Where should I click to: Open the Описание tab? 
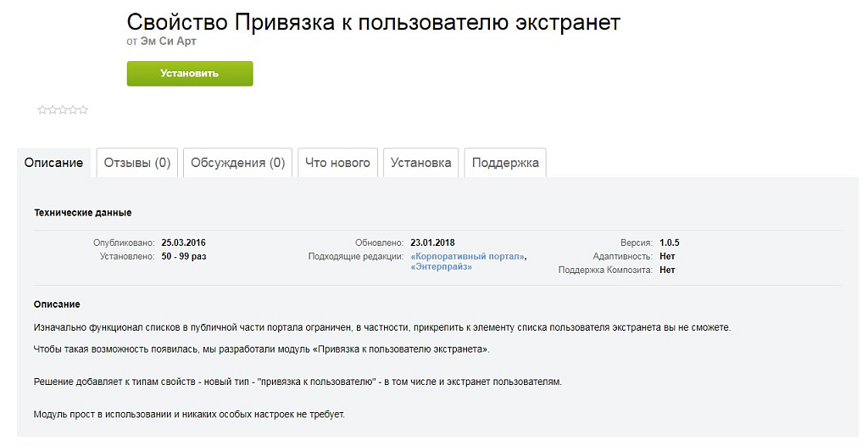click(x=53, y=163)
